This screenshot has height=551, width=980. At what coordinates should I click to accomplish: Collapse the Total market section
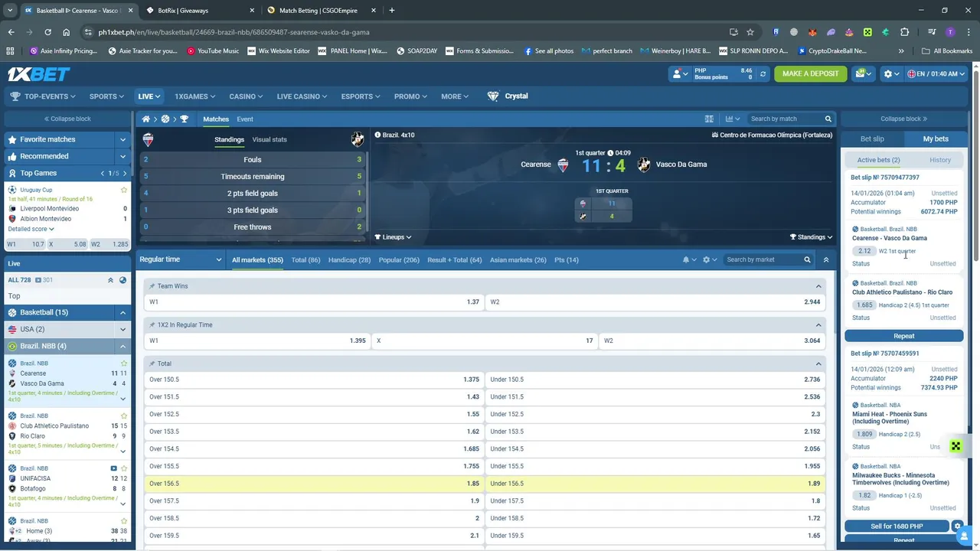point(818,364)
